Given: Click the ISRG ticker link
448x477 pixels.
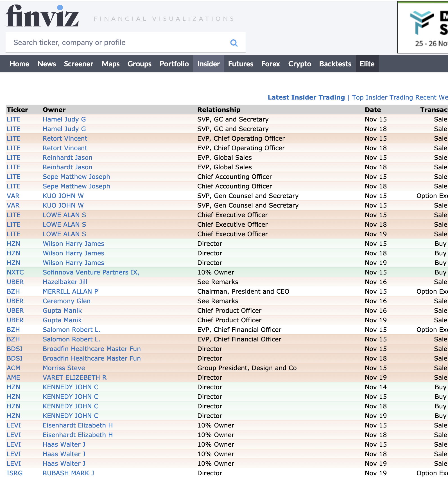Looking at the screenshot, I should pyautogui.click(x=15, y=473).
